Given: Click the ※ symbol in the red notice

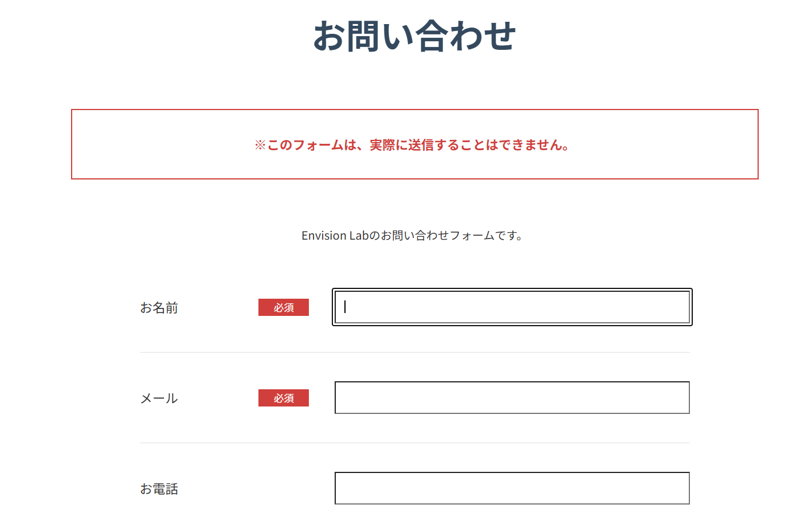Looking at the screenshot, I should coord(260,145).
